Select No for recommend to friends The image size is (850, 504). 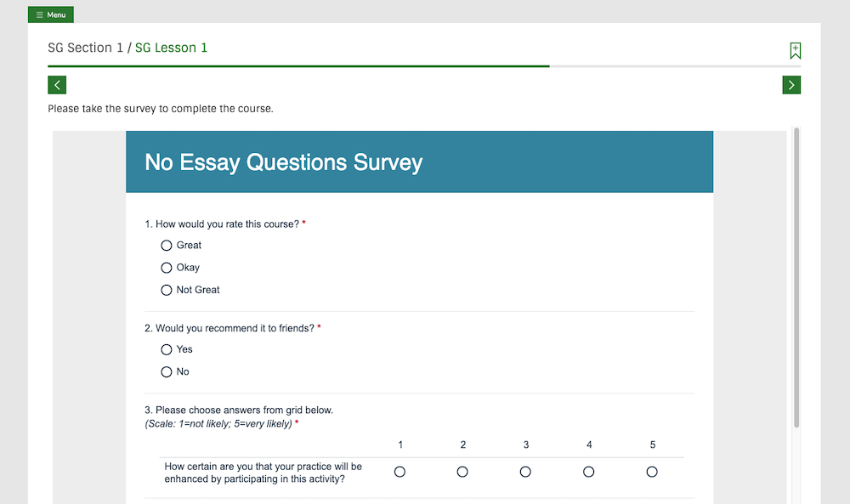tap(167, 371)
